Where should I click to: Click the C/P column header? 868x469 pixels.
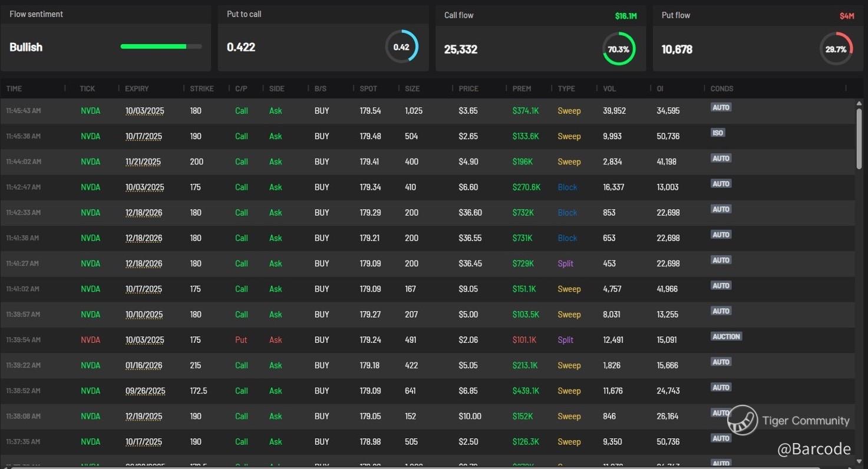point(241,88)
